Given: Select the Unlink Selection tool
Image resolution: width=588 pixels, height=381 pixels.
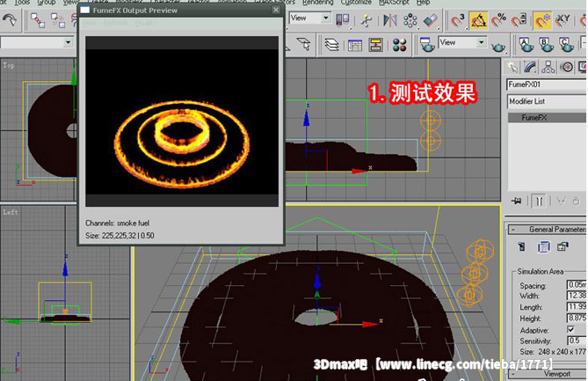Looking at the screenshot, I should tap(58, 20).
